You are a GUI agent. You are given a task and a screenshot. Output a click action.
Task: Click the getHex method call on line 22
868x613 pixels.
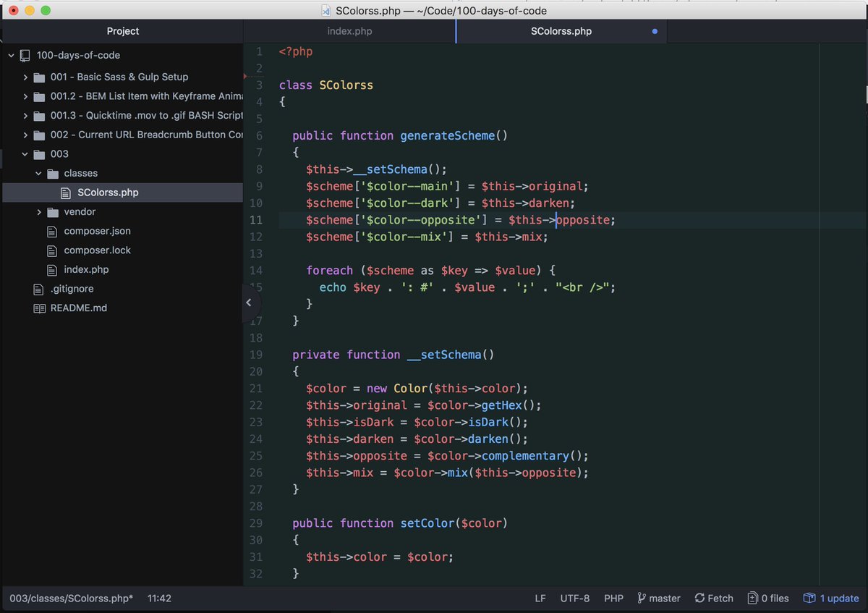point(502,405)
